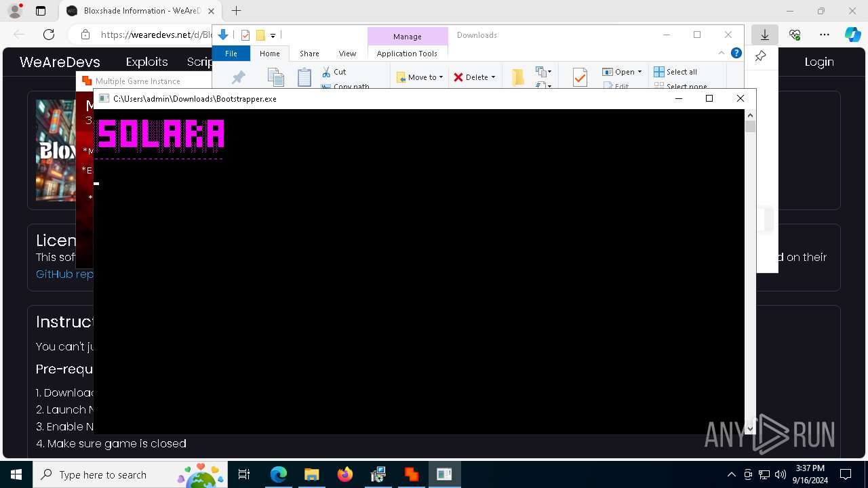
Task: Click the Paste clipboard icon in Explorer
Action: [x=304, y=77]
